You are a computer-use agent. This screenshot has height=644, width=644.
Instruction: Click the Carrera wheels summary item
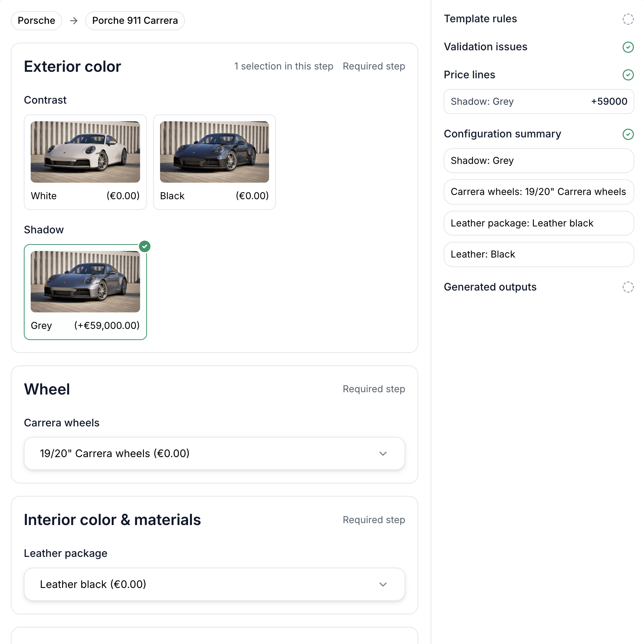539,192
